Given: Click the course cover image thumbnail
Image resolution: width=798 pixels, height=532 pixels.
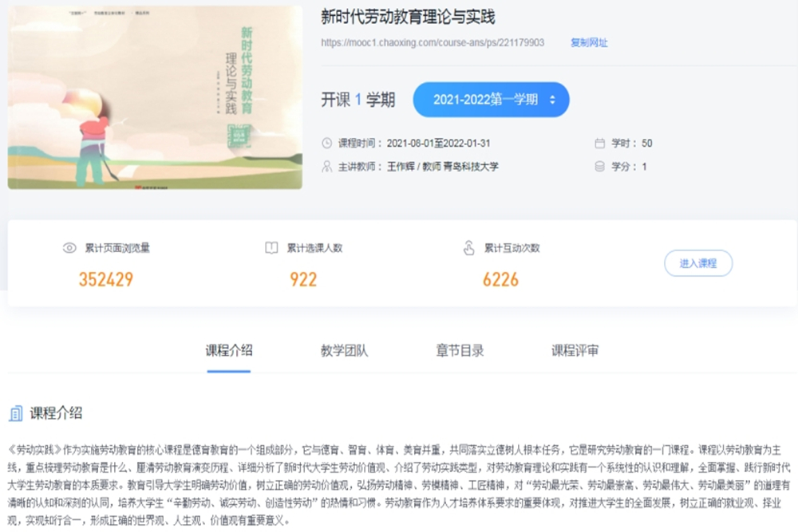Looking at the screenshot, I should pyautogui.click(x=155, y=97).
